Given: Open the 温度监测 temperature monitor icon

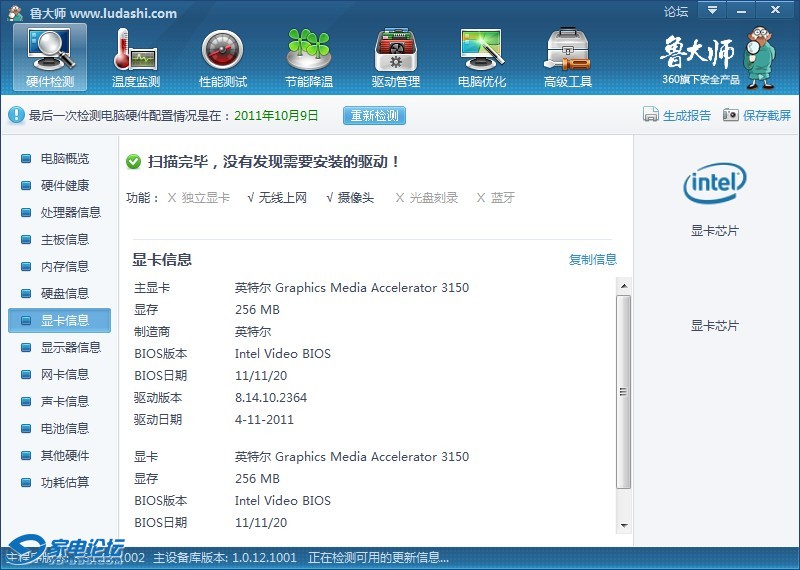Looking at the screenshot, I should pos(136,58).
